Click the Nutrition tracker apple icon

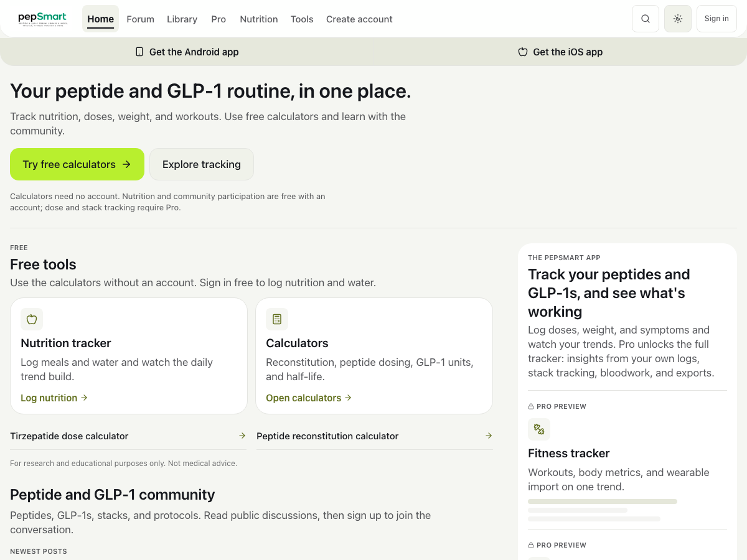pyautogui.click(x=32, y=319)
